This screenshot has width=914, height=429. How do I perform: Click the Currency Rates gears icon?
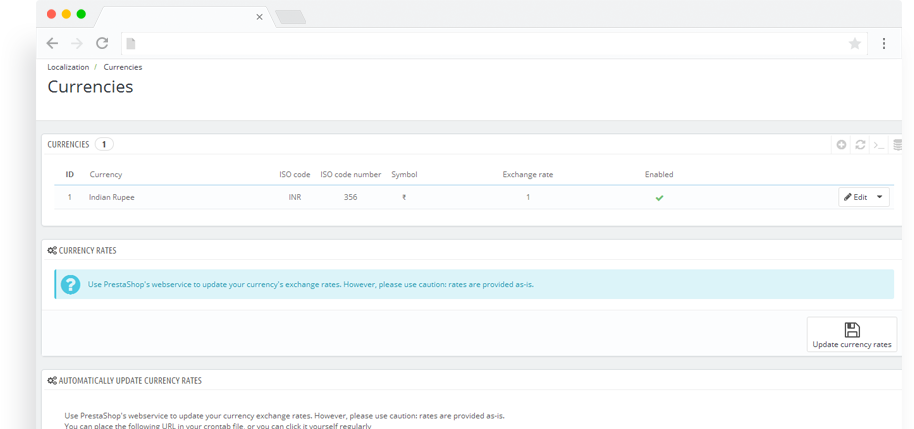coord(52,250)
